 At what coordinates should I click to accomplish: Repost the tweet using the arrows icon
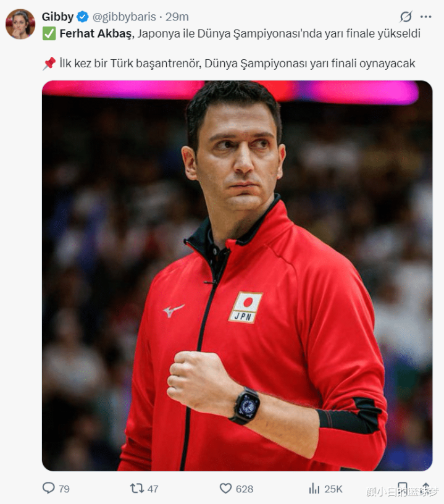coord(136,488)
